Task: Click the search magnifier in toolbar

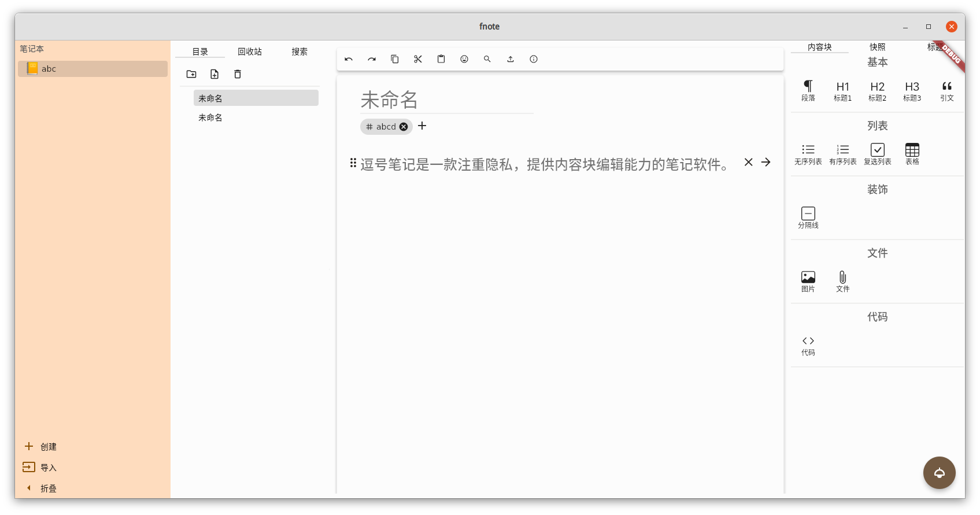Action: pos(487,59)
